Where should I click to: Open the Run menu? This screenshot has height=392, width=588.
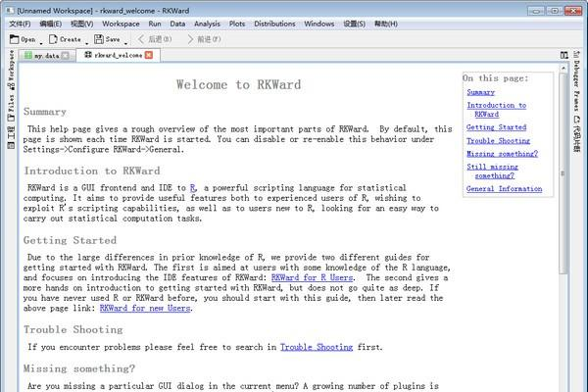(155, 24)
